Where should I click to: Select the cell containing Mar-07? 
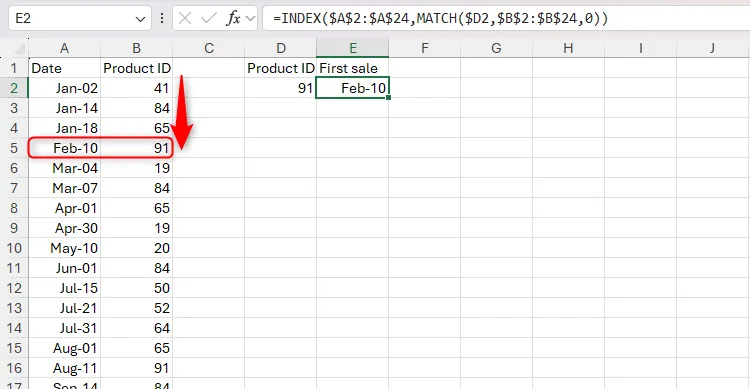click(65, 188)
